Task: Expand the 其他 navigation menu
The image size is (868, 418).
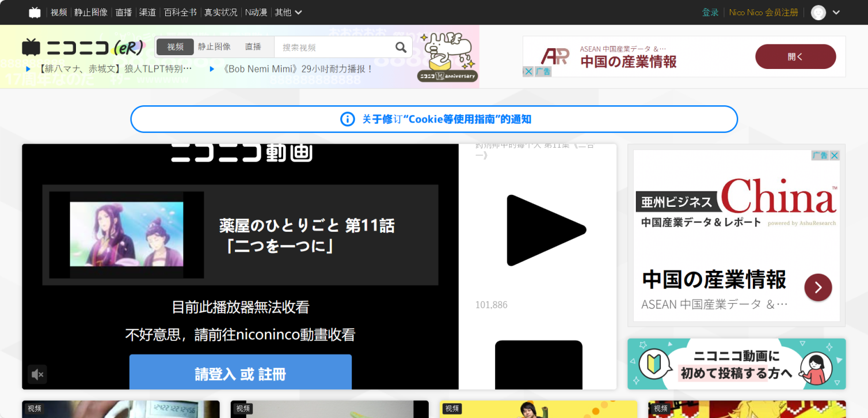Action: click(288, 12)
